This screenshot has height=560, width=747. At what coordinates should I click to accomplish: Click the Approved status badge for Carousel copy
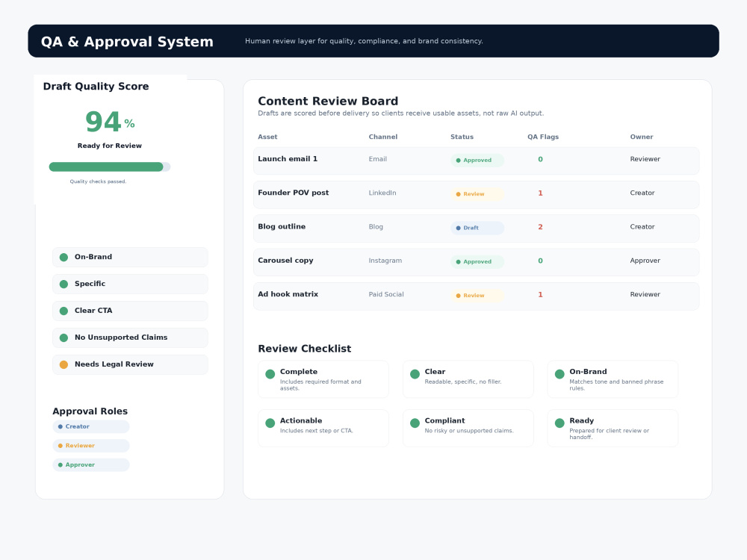(477, 262)
